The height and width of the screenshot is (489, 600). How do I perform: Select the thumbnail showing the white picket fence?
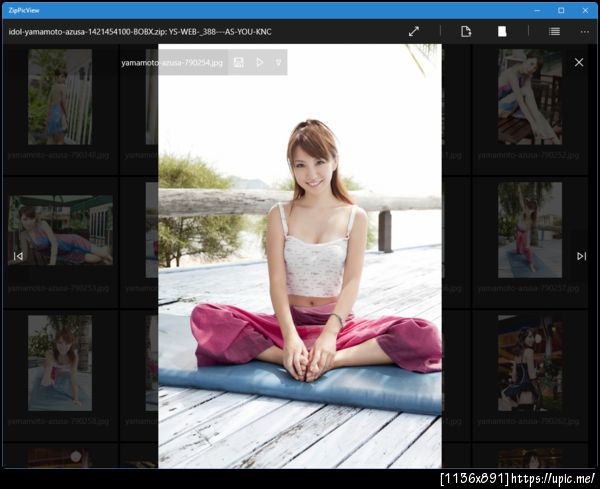tap(60, 97)
